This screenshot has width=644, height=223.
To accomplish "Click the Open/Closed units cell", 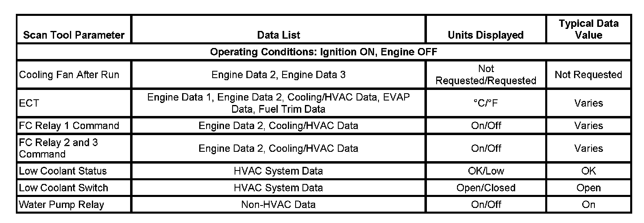I will point(485,188).
